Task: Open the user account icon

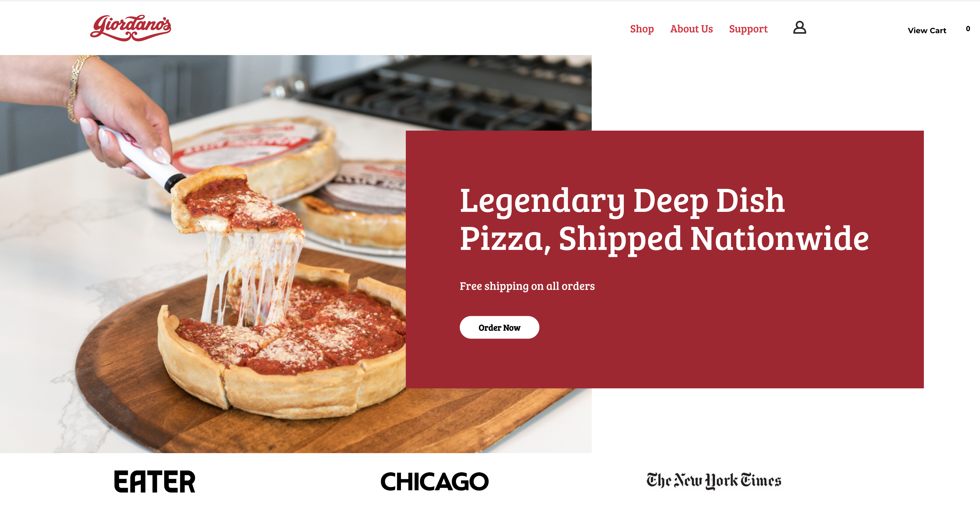Action: click(x=799, y=28)
